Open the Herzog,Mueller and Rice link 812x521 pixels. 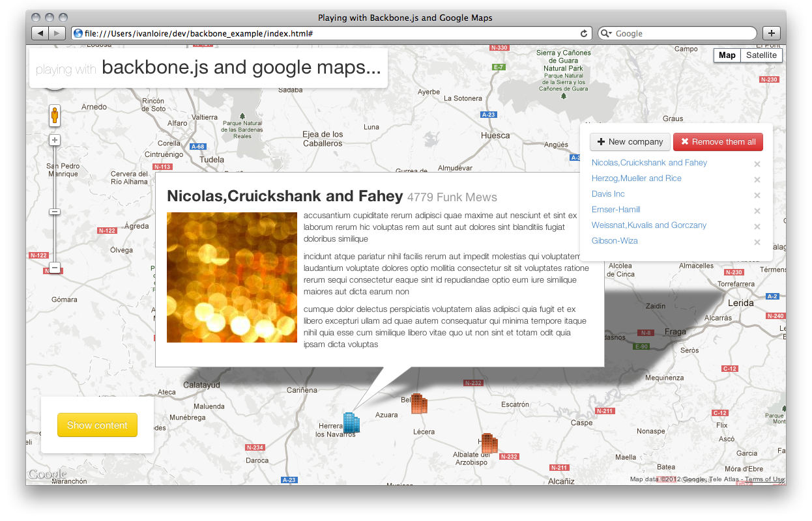pos(637,178)
